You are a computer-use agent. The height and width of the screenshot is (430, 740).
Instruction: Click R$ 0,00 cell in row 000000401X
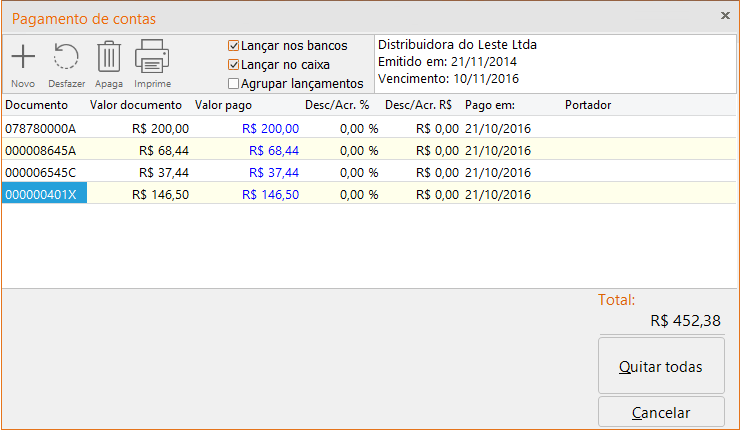[x=437, y=194]
